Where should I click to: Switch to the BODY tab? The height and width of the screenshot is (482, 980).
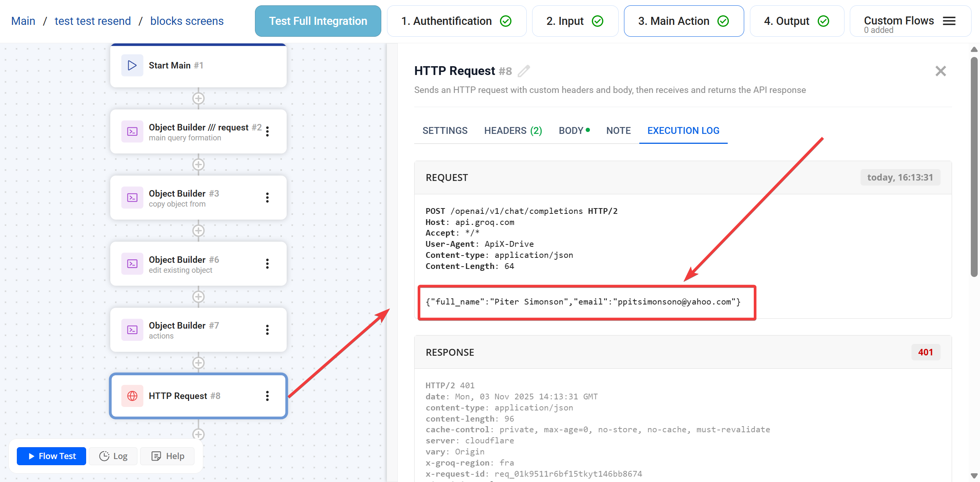[571, 130]
